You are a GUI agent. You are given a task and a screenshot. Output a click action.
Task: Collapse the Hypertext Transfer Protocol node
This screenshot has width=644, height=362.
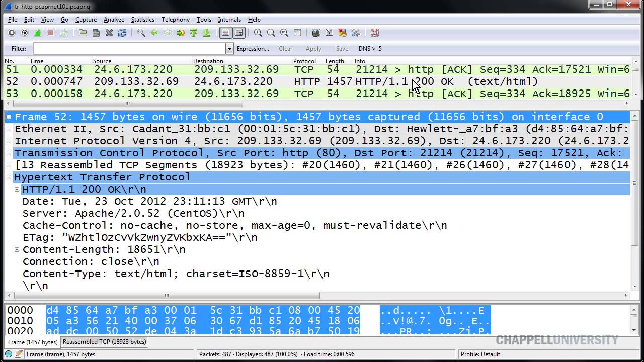coord(9,177)
